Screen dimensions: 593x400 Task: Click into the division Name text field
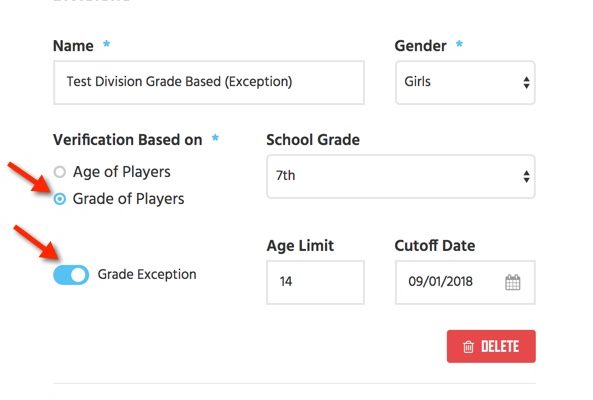[209, 82]
